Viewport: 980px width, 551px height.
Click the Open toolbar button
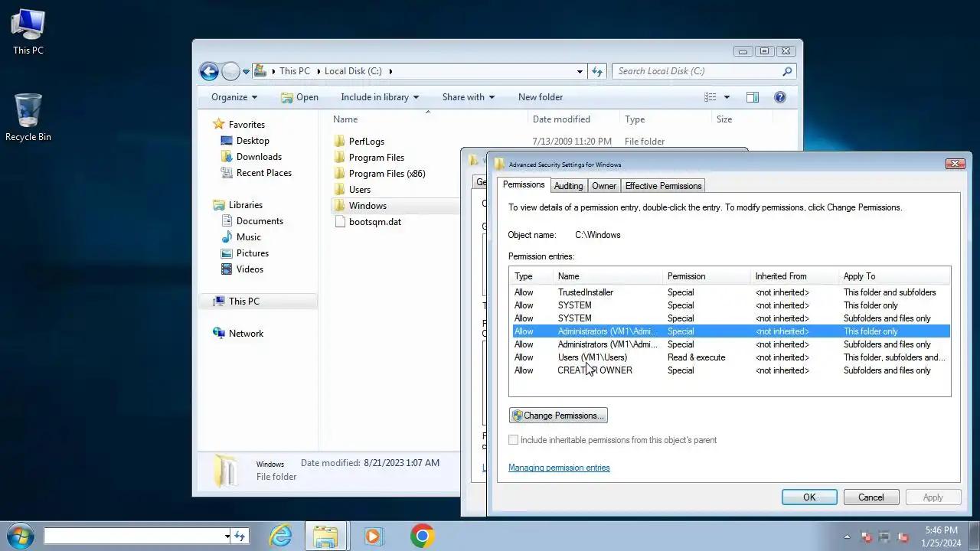coord(299,97)
